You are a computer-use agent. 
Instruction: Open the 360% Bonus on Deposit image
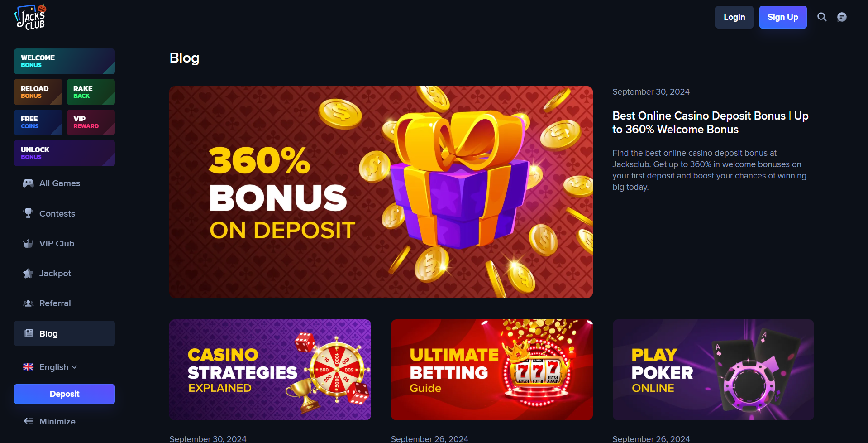[x=381, y=192]
